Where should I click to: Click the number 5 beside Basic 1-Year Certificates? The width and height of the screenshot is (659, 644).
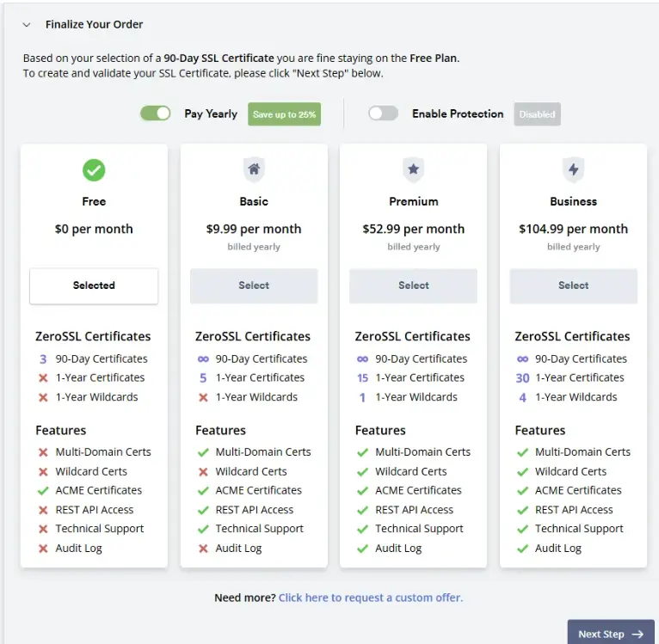tap(203, 378)
